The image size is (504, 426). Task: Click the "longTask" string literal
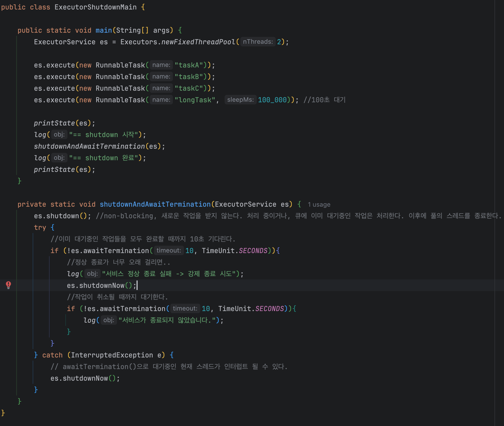pyautogui.click(x=195, y=100)
